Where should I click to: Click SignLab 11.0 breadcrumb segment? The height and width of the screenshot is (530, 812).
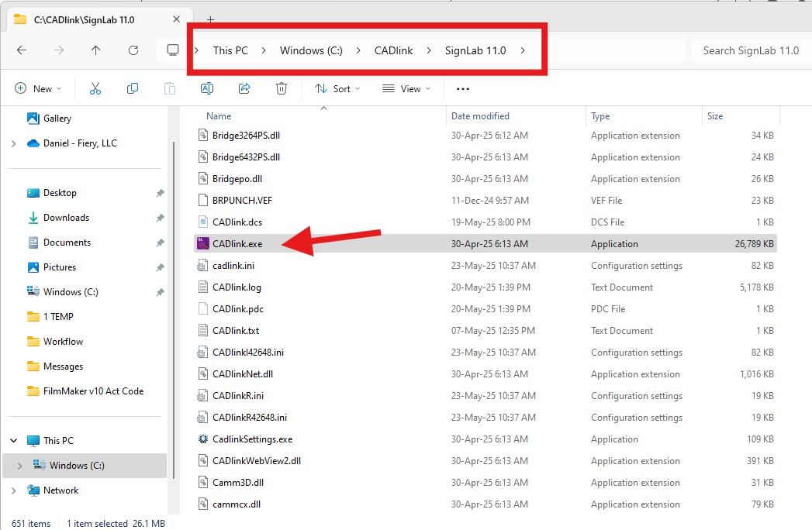click(x=475, y=50)
